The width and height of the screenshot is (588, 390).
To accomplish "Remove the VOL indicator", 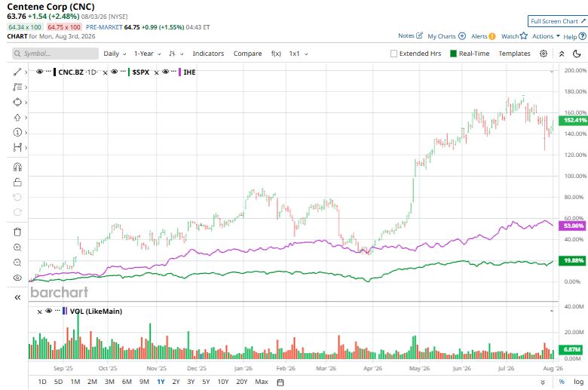I will click(x=39, y=312).
